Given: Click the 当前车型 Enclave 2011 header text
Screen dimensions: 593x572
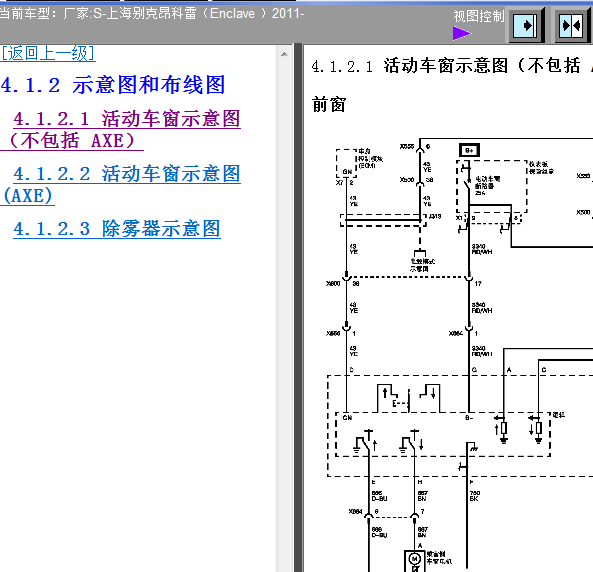Looking at the screenshot, I should pos(152,14).
